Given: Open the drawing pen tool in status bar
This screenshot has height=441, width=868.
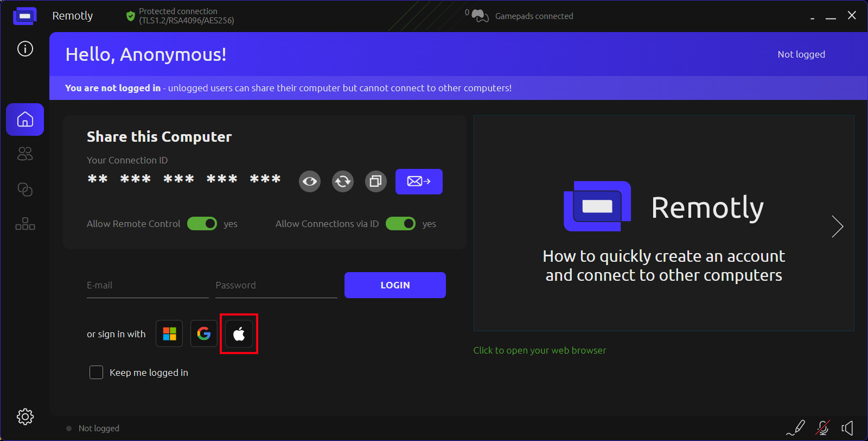Looking at the screenshot, I should coord(796,428).
